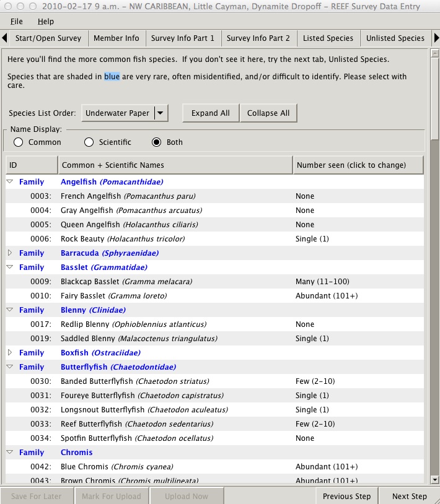Image resolution: width=440 pixels, height=504 pixels.
Task: Click the vertical scrollbar thumb
Action: click(x=435, y=99)
